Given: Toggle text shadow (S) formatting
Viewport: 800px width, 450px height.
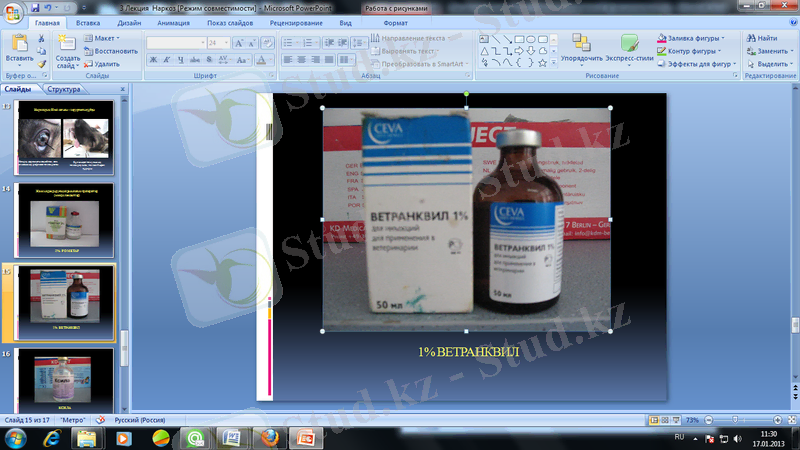Looking at the screenshot, I should click(209, 60).
